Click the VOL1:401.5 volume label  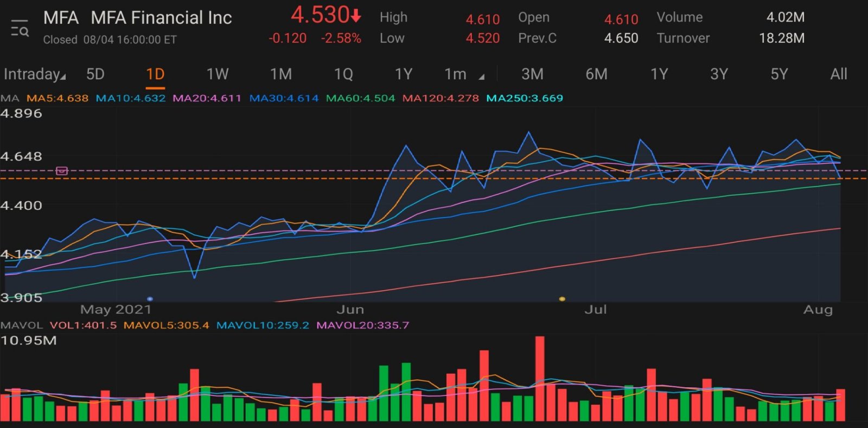83,325
